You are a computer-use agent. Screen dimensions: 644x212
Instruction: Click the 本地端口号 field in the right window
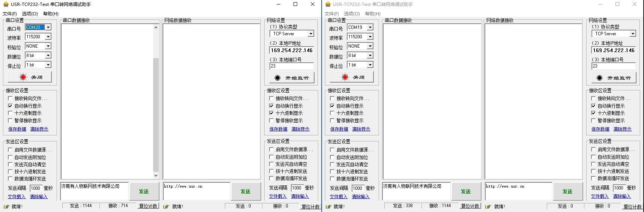(613, 66)
